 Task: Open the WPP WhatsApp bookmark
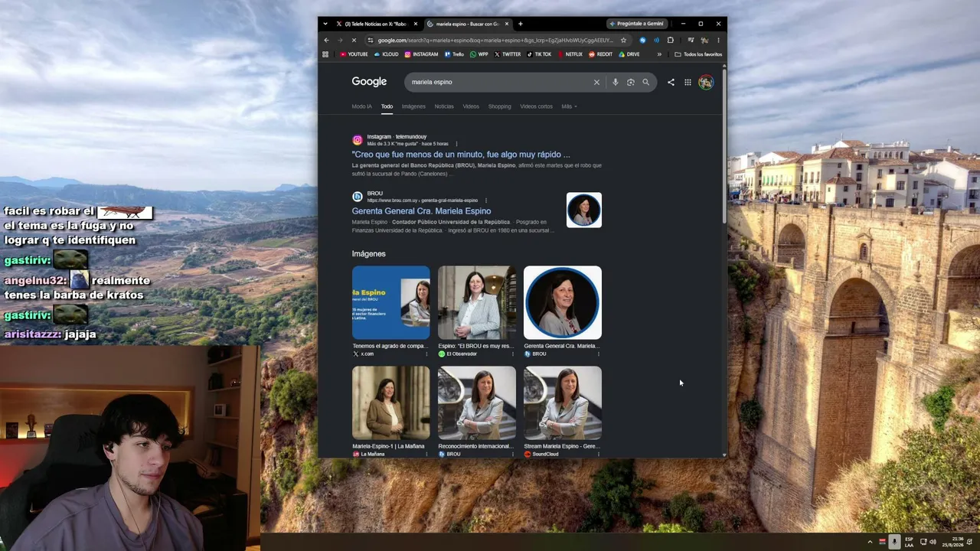(479, 54)
